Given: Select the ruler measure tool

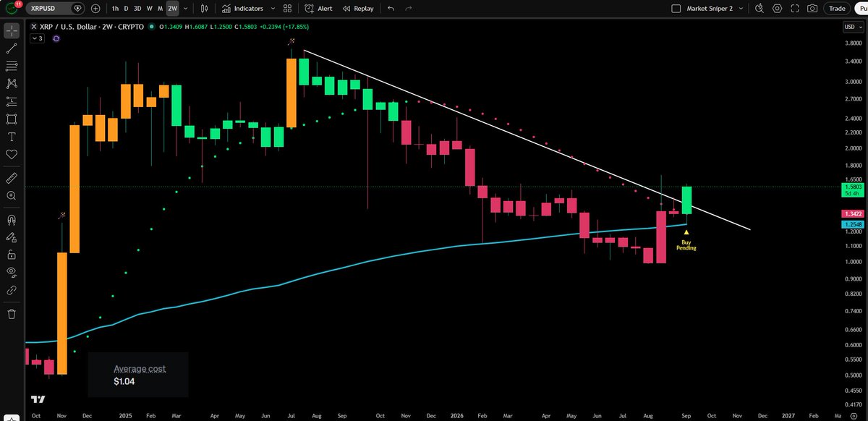Looking at the screenshot, I should (12, 177).
